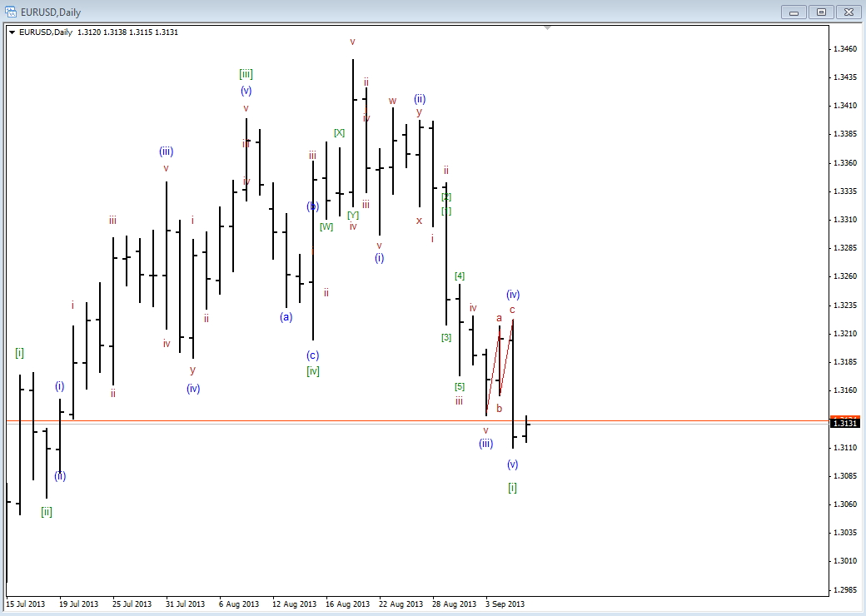
Task: Click the 28 Aug 2013 date label
Action: click(x=454, y=604)
